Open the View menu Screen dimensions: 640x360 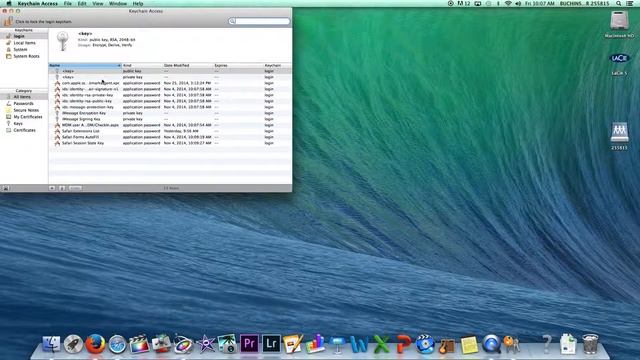tap(98, 3)
